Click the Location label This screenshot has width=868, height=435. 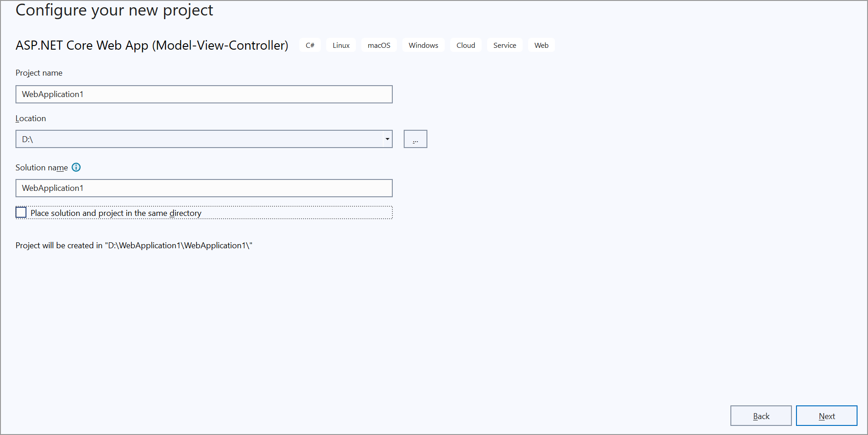pyautogui.click(x=31, y=118)
